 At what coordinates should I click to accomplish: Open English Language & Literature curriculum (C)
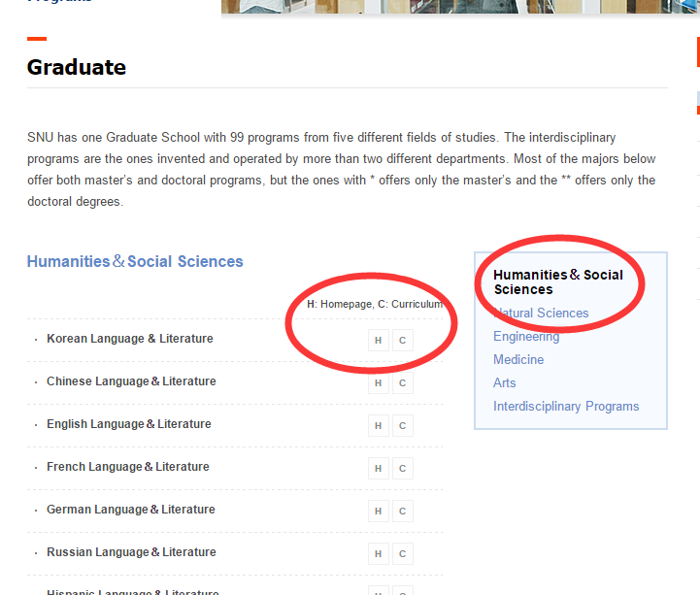(403, 426)
